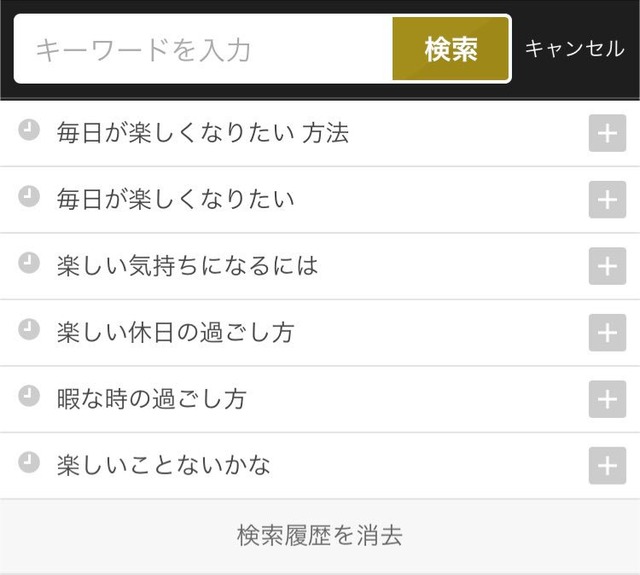The image size is (640, 575).
Task: Open the 楽しい気持ちになるには suggestion
Action: point(188,266)
